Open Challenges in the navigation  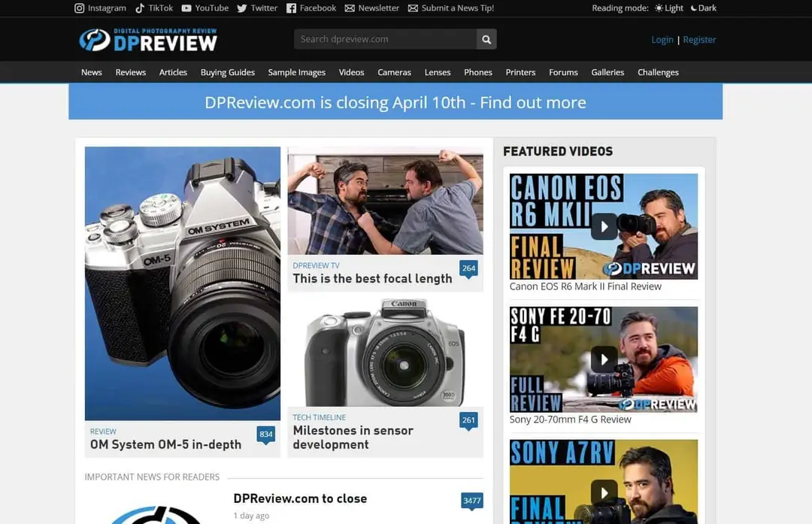click(658, 72)
